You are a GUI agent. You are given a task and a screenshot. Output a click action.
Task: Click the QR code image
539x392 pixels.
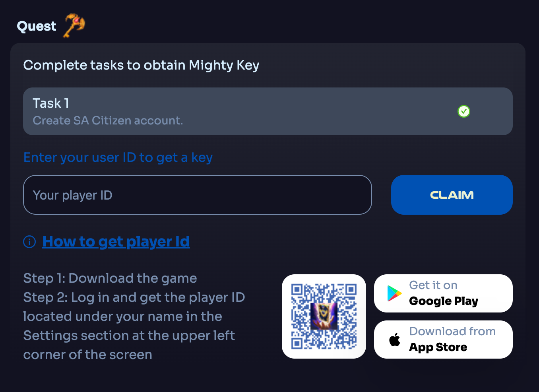coord(324,316)
